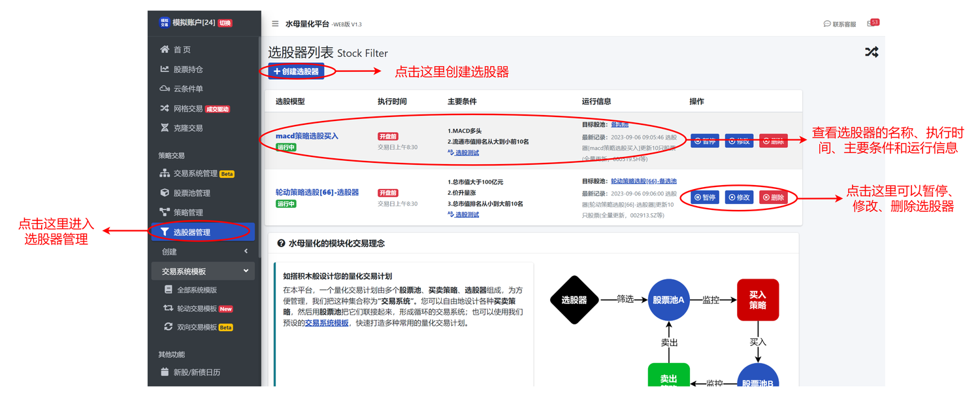Viewport: 980px width, 397px height.
Task: Select 网格交易 in sidebar
Action: pos(188,109)
